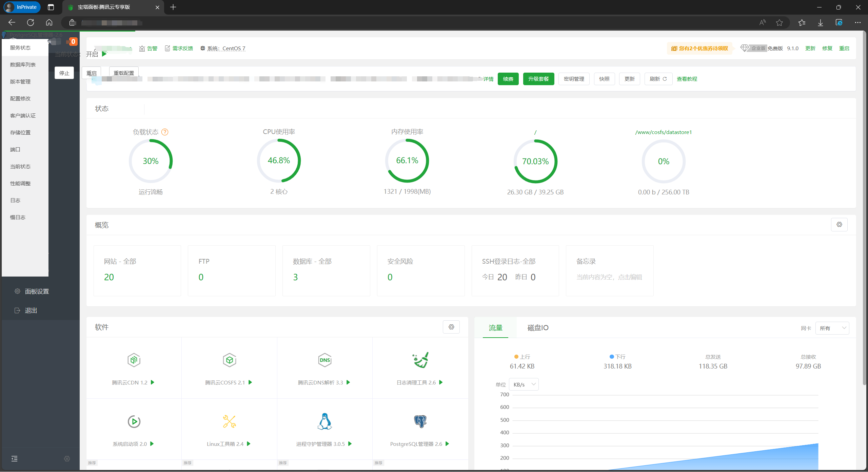
Task: Open the 腾讯云DNS解析 icon
Action: click(x=325, y=360)
